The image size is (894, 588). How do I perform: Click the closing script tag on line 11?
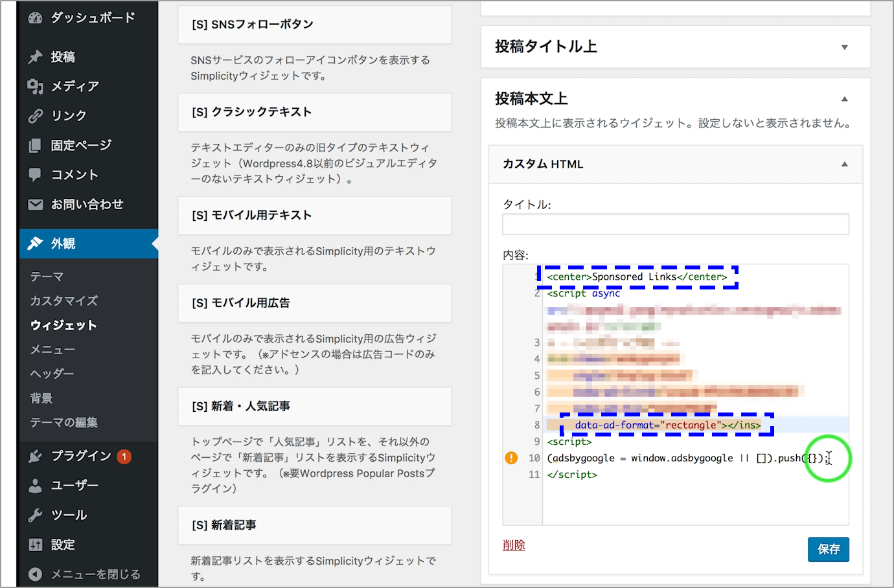(x=572, y=475)
